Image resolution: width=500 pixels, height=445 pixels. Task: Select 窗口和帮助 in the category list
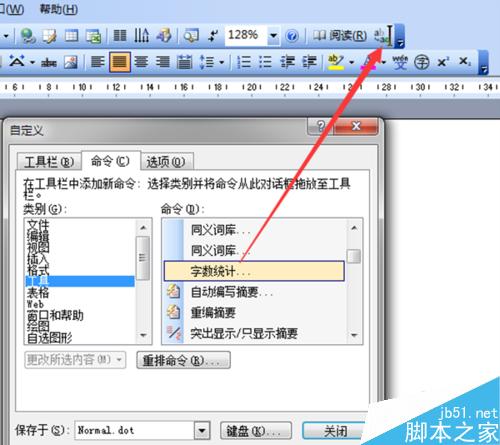tap(80, 315)
